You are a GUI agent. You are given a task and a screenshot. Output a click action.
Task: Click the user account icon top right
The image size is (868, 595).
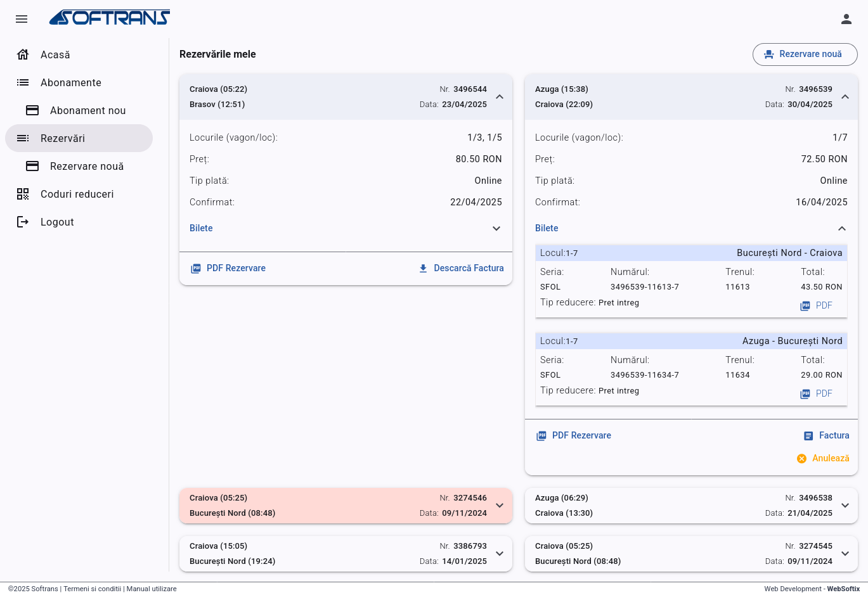(x=846, y=19)
